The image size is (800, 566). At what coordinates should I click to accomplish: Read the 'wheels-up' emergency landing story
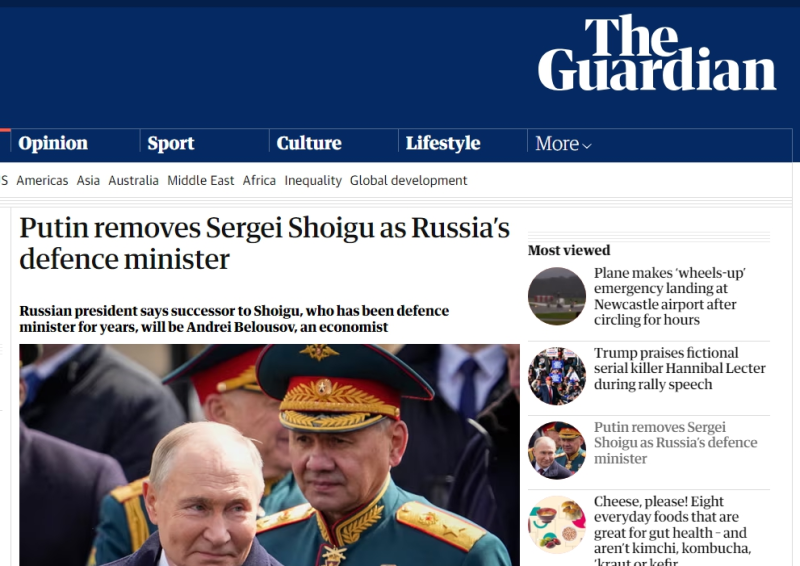pyautogui.click(x=669, y=296)
